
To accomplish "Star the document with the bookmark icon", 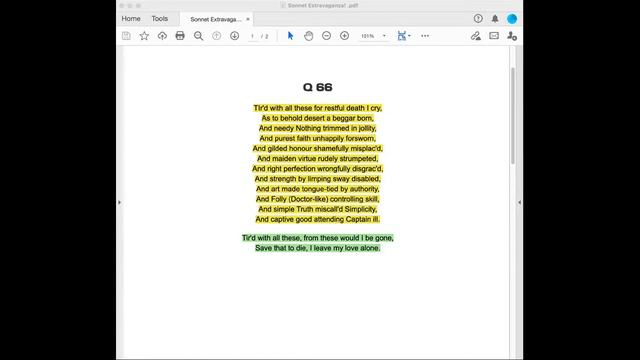I will click(x=144, y=36).
